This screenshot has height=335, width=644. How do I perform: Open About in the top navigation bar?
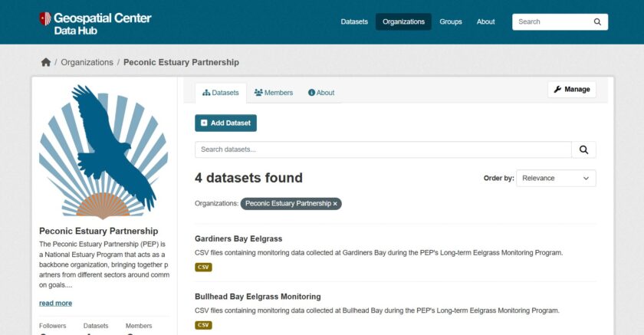pos(485,21)
